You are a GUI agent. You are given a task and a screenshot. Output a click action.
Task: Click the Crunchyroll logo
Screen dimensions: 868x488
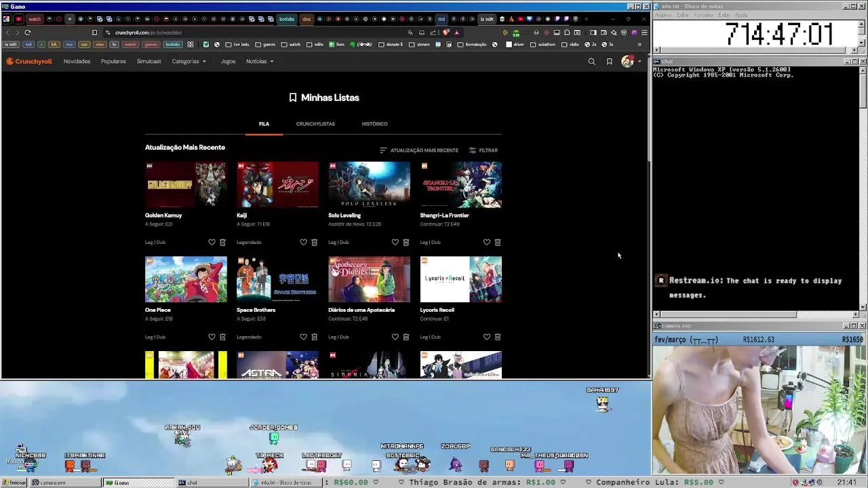pos(29,62)
